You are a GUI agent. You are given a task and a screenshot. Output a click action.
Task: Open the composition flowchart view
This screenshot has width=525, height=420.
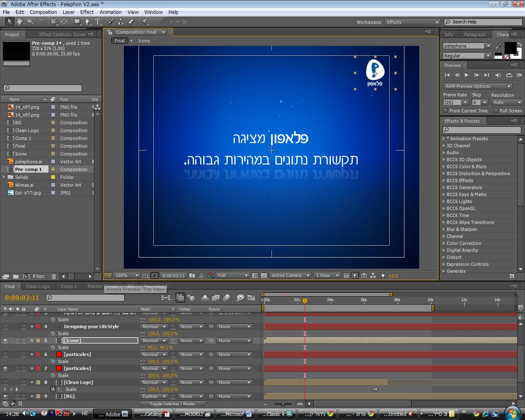point(374,276)
